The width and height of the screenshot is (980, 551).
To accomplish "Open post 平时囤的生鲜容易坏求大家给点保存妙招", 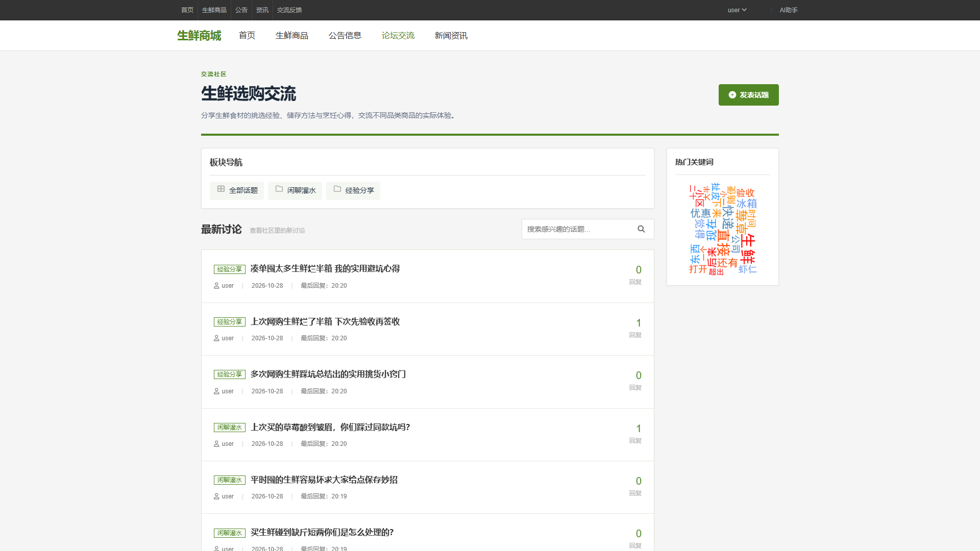I will (x=324, y=480).
